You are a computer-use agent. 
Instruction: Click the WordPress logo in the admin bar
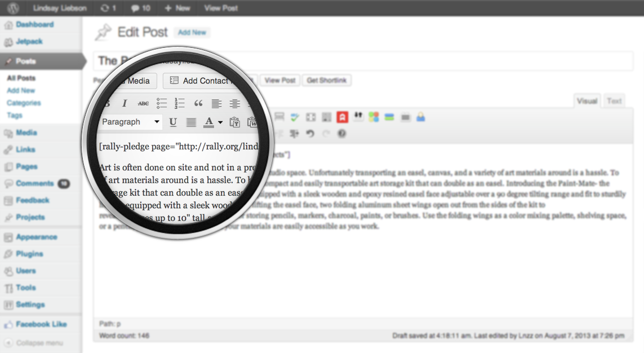click(x=13, y=8)
